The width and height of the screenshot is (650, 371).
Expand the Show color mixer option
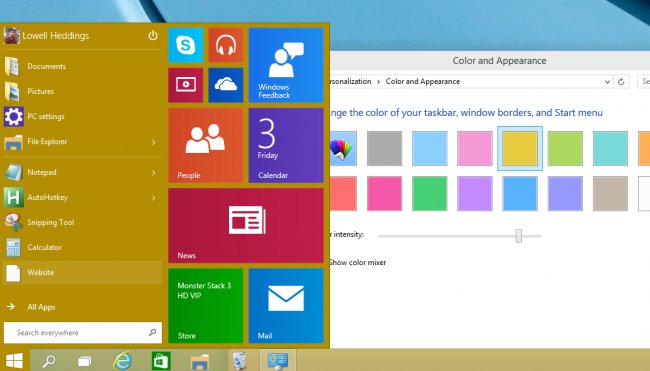click(x=357, y=262)
